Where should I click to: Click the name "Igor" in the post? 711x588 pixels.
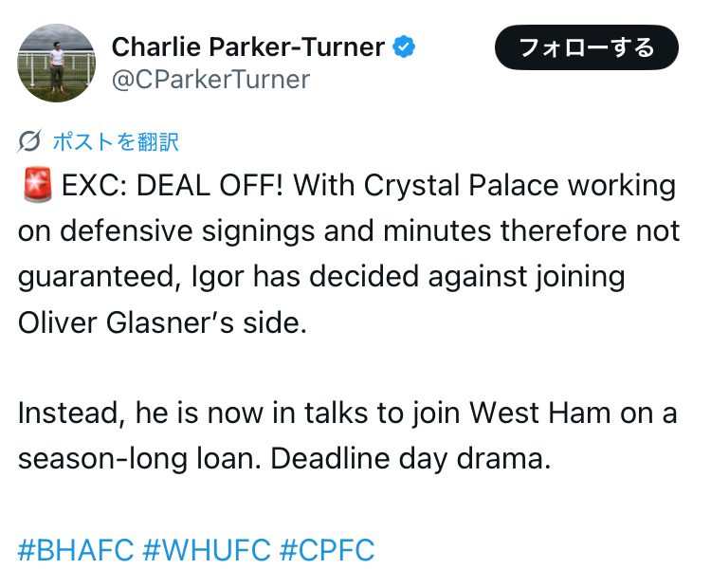(218, 277)
